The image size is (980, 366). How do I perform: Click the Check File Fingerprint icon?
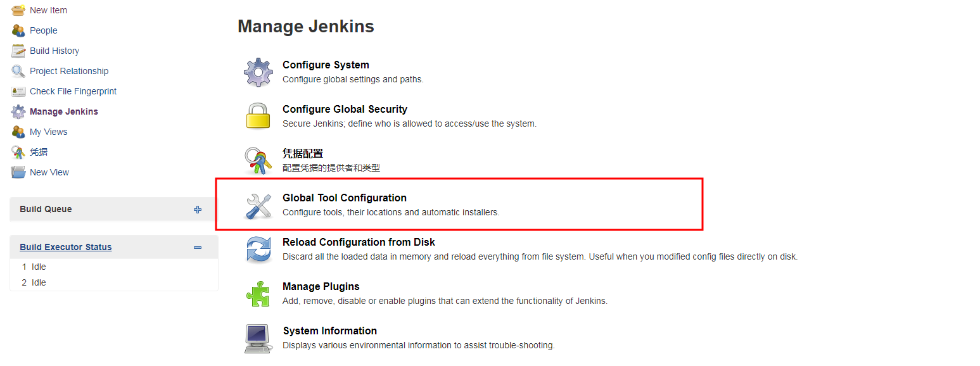click(18, 91)
